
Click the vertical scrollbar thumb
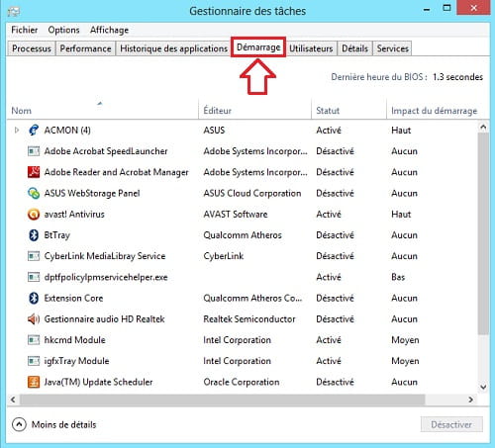[x=483, y=233]
